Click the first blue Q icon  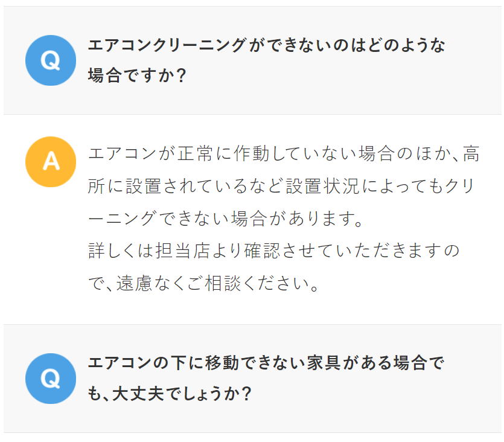click(x=51, y=60)
